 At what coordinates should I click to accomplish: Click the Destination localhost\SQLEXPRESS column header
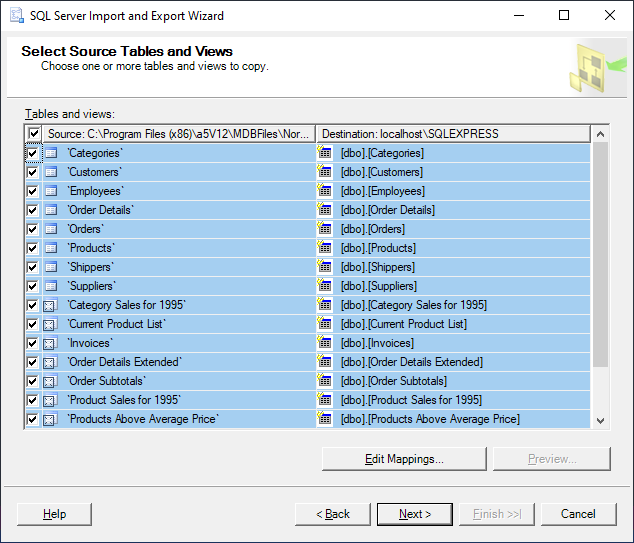453,134
